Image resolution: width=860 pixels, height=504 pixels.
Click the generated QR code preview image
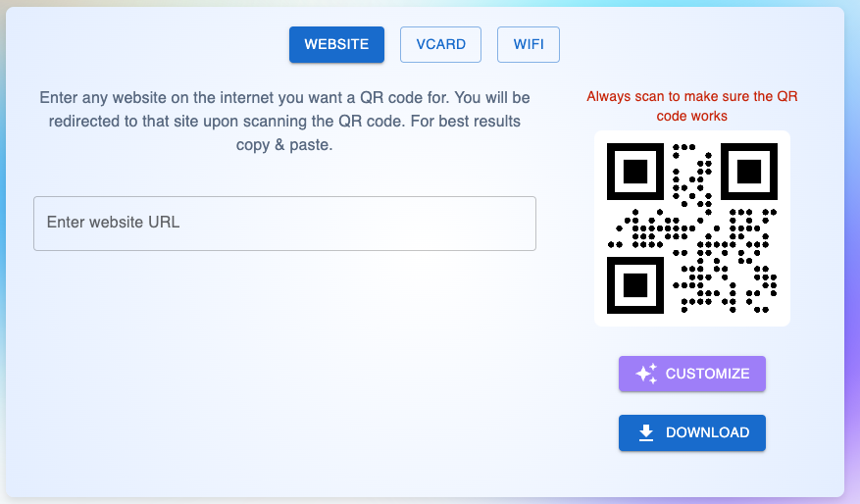click(x=692, y=228)
